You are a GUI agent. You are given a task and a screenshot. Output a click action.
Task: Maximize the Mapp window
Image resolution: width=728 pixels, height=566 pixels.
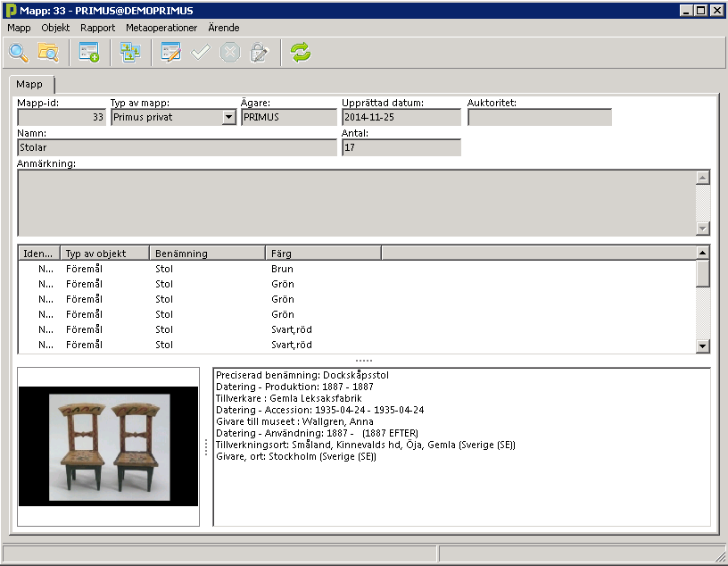pyautogui.click(x=701, y=10)
